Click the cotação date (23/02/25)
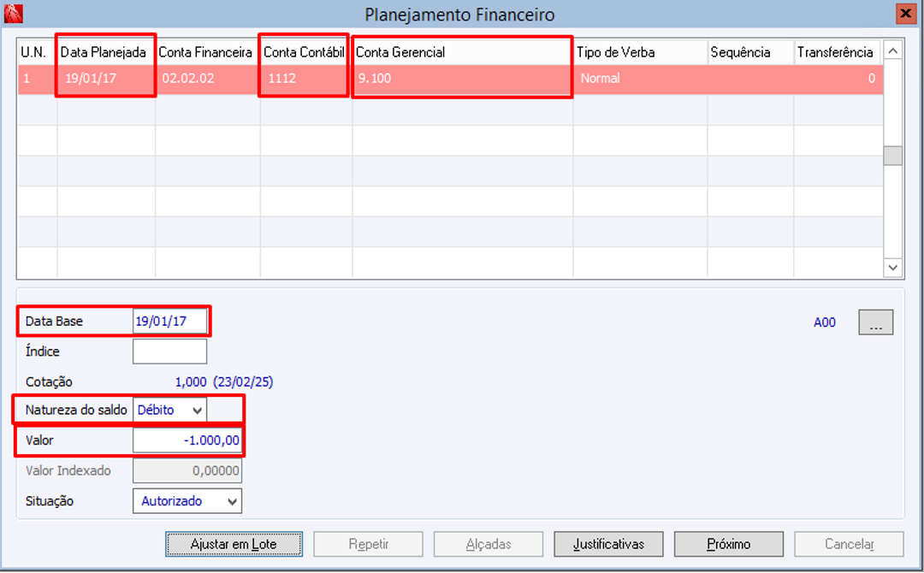Image resolution: width=924 pixels, height=573 pixels. [243, 381]
